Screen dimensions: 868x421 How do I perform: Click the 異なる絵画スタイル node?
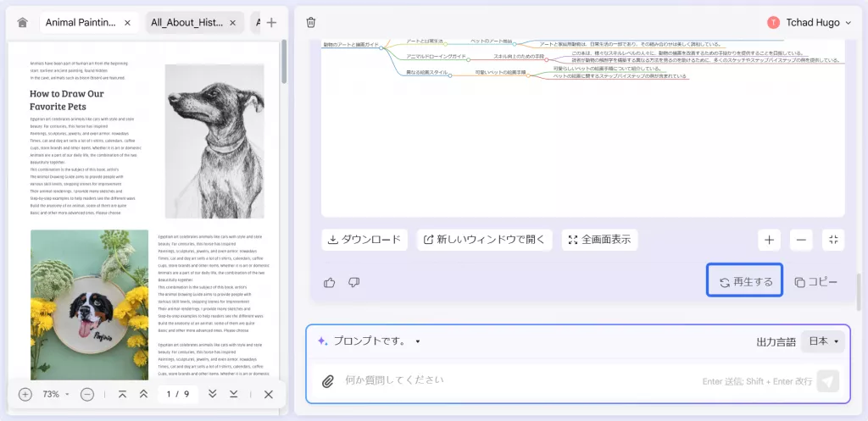tap(426, 73)
